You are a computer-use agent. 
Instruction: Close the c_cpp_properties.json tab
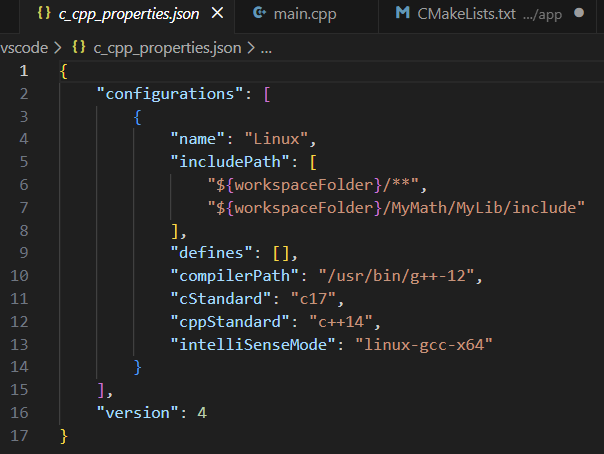217,14
